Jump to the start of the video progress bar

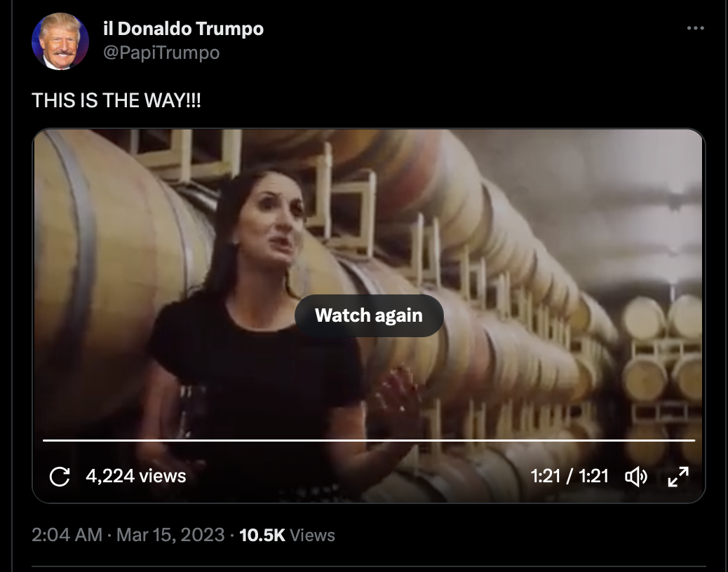pos(44,440)
